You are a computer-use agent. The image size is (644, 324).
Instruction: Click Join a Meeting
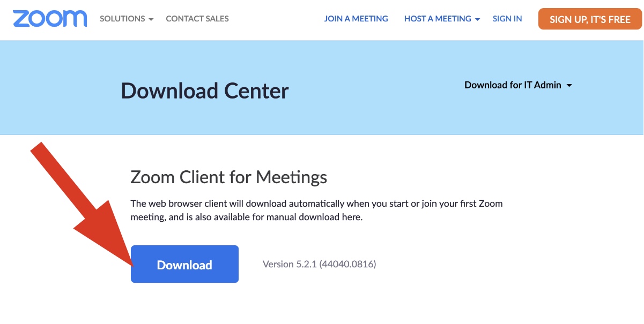pos(356,19)
